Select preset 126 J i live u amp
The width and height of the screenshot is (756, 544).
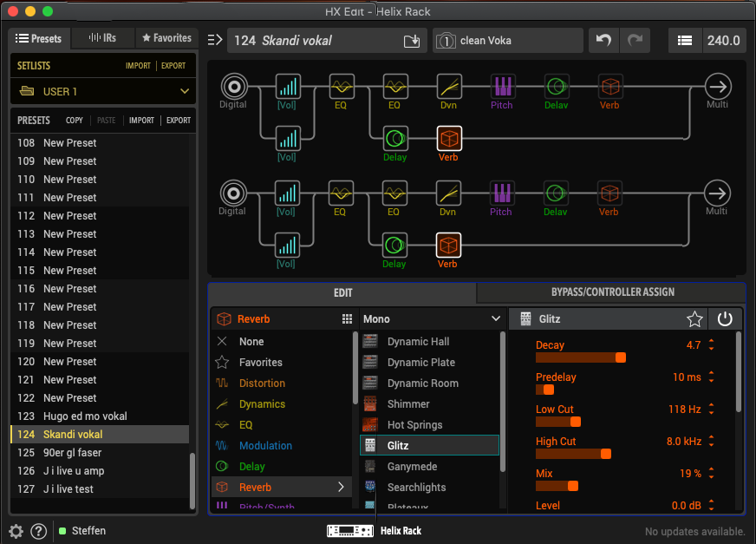coord(100,470)
